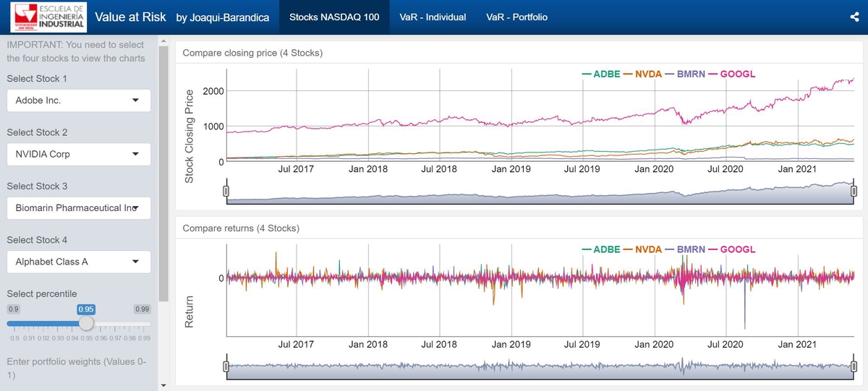Toggle NVDA series in closing price legend

point(642,74)
